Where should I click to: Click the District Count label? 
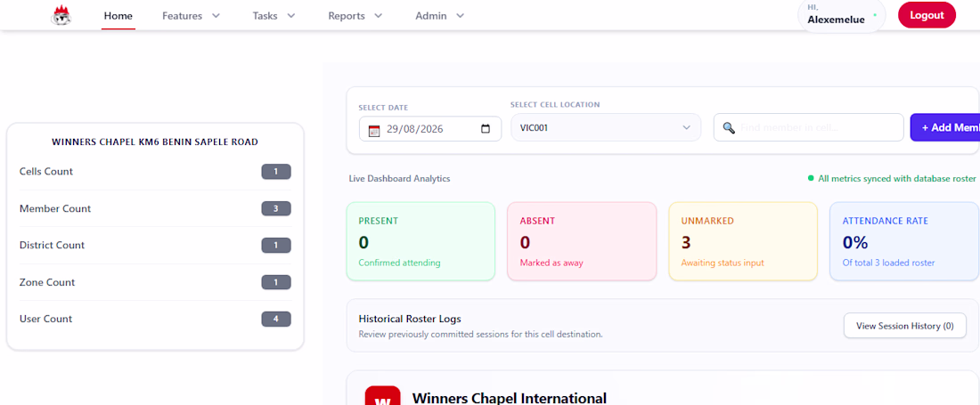(52, 246)
